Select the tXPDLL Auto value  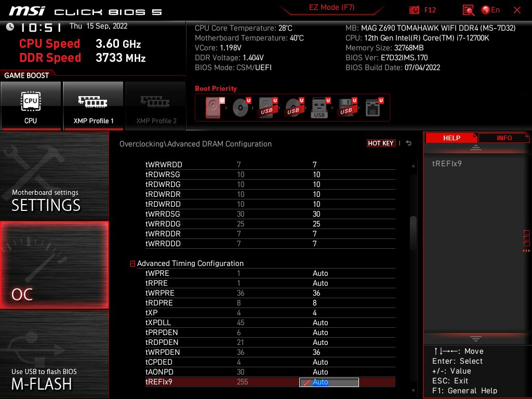[x=320, y=323]
